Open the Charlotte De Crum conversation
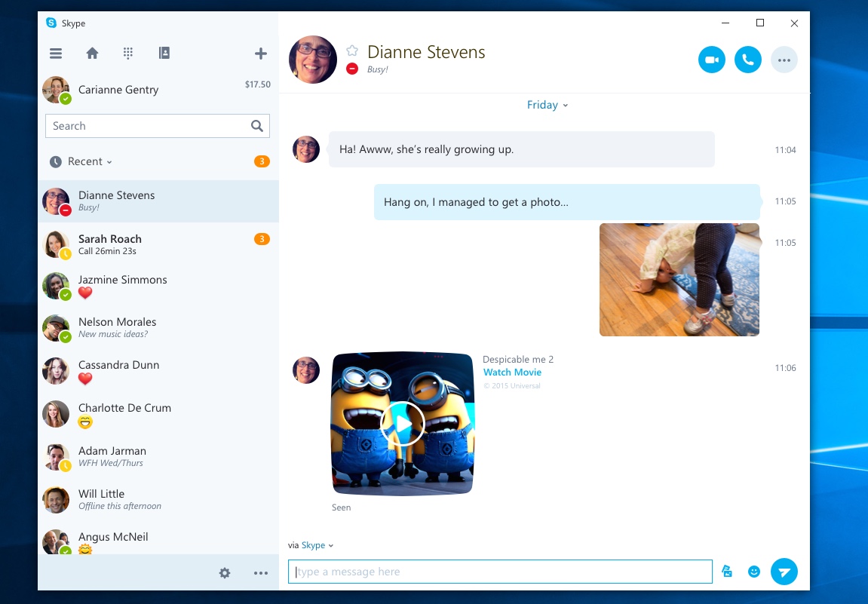Image resolution: width=868 pixels, height=604 pixels. [158, 414]
